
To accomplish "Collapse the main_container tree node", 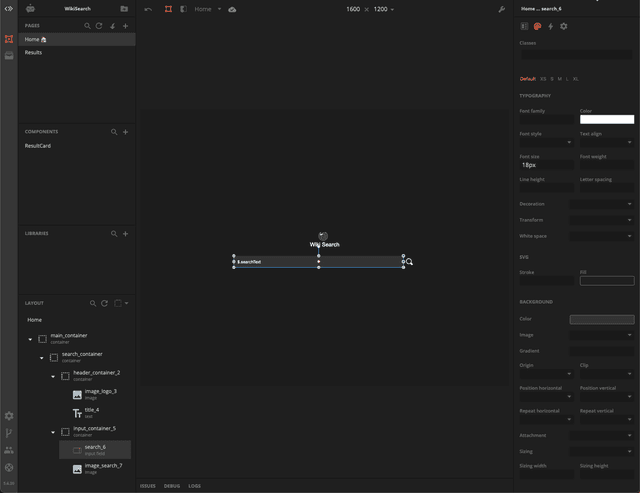I will point(30,339).
